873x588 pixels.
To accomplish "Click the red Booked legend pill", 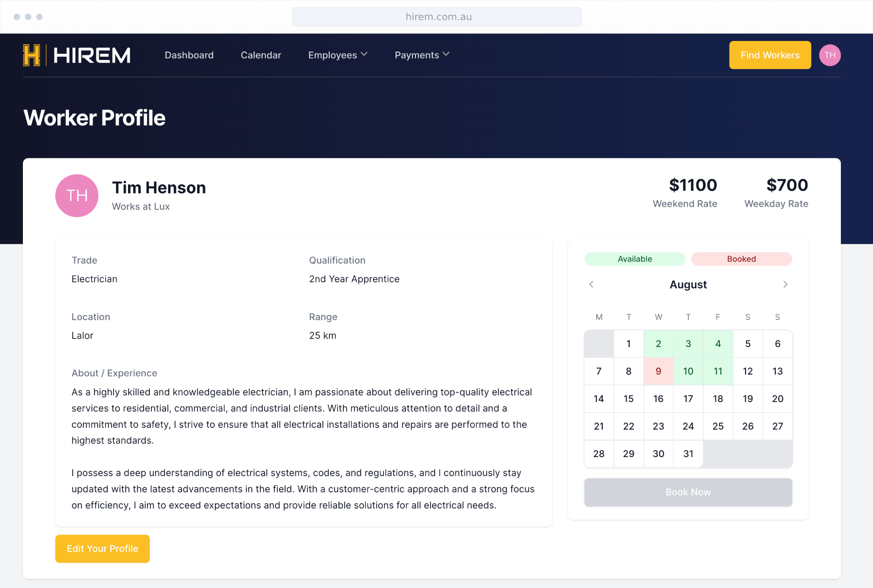I will [x=741, y=259].
